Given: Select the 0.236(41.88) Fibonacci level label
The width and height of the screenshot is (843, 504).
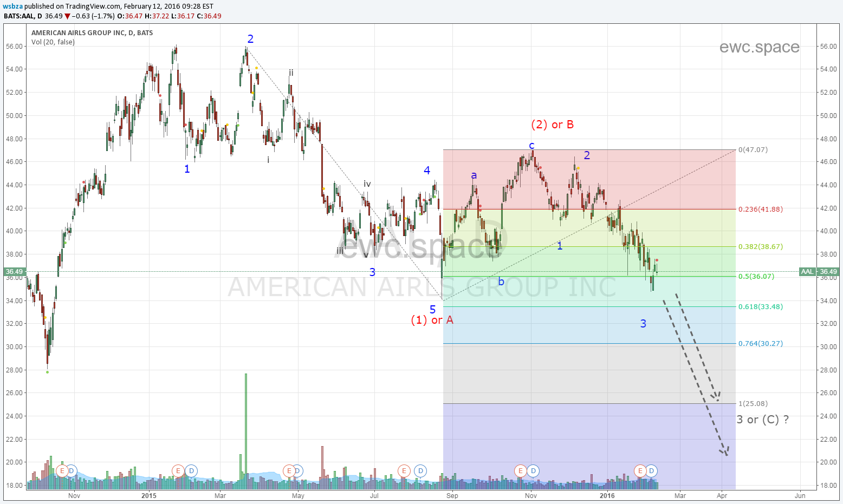Looking at the screenshot, I should 760,210.
